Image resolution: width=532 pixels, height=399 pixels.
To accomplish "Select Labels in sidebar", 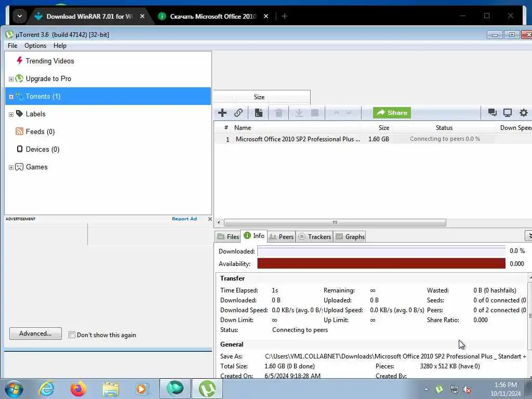I will 35,114.
